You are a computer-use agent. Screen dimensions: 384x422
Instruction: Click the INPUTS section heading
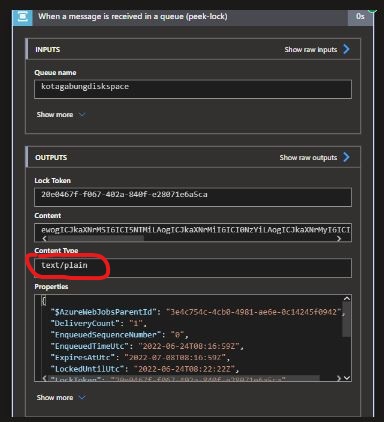pos(48,50)
